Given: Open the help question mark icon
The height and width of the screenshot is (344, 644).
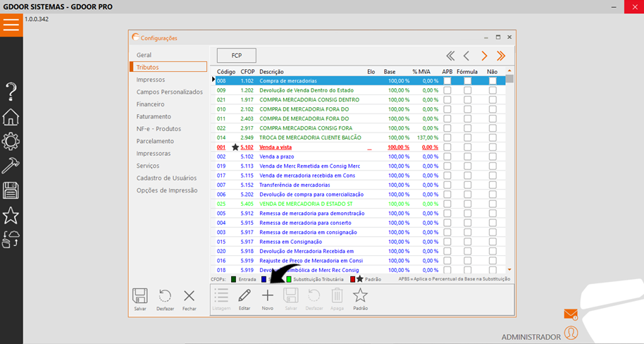Looking at the screenshot, I should 11,91.
